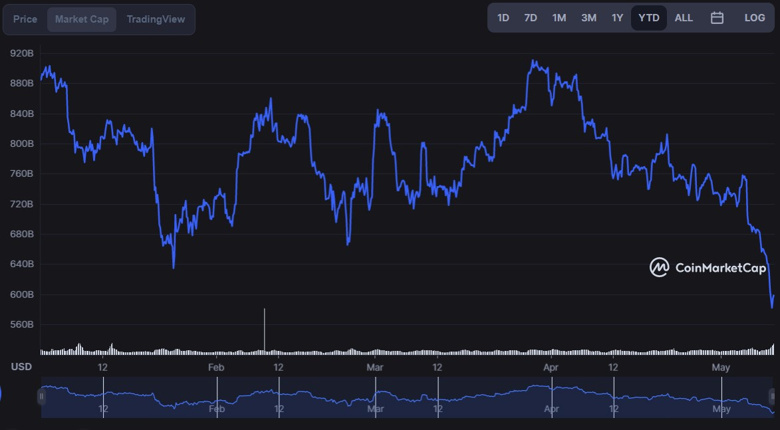This screenshot has height=430, width=780.
Task: Open the TradingView chart tab
Action: pyautogui.click(x=154, y=19)
